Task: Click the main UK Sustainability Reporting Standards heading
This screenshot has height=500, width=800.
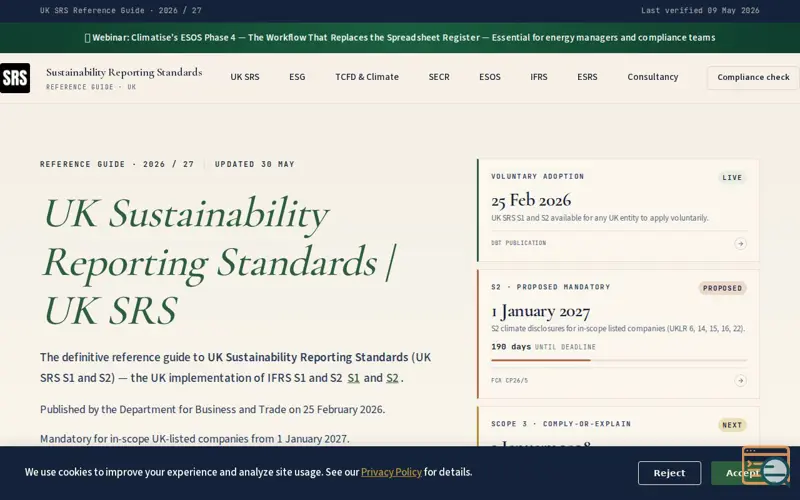Action: 220,261
